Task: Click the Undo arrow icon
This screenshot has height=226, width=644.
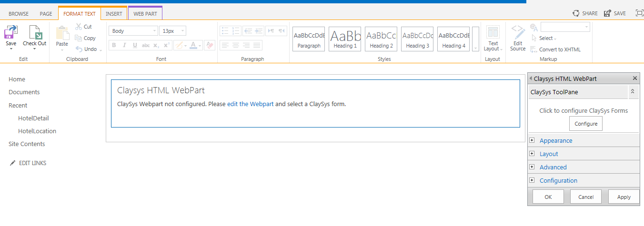Action: coord(79,49)
